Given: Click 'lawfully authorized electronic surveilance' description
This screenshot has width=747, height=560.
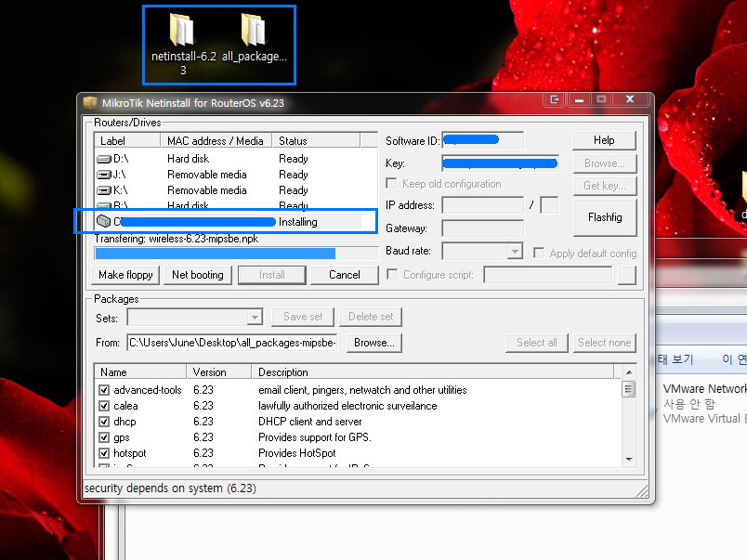Looking at the screenshot, I should [347, 406].
